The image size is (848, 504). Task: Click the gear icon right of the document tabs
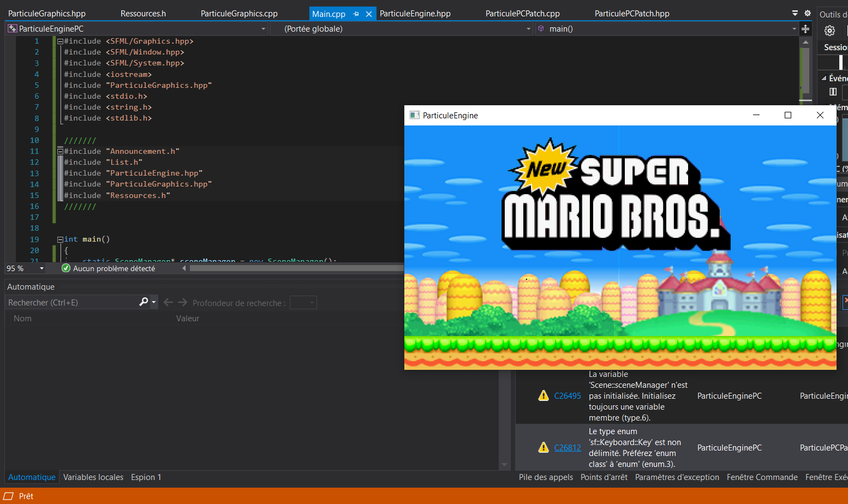coord(808,13)
